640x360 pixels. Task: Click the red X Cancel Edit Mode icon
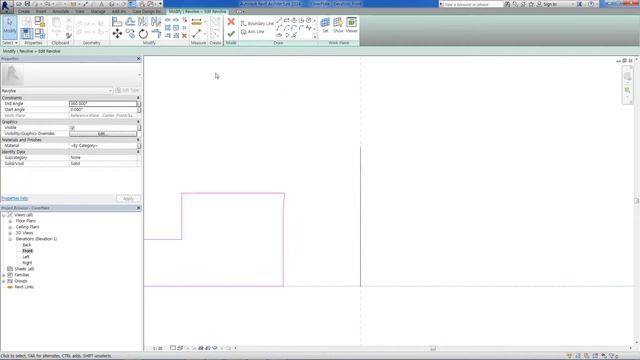coord(231,22)
